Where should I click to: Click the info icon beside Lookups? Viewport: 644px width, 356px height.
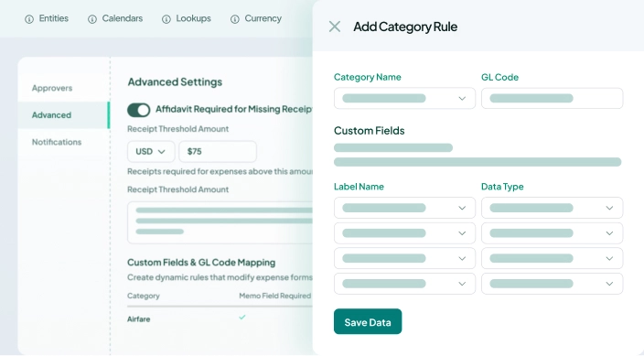166,19
